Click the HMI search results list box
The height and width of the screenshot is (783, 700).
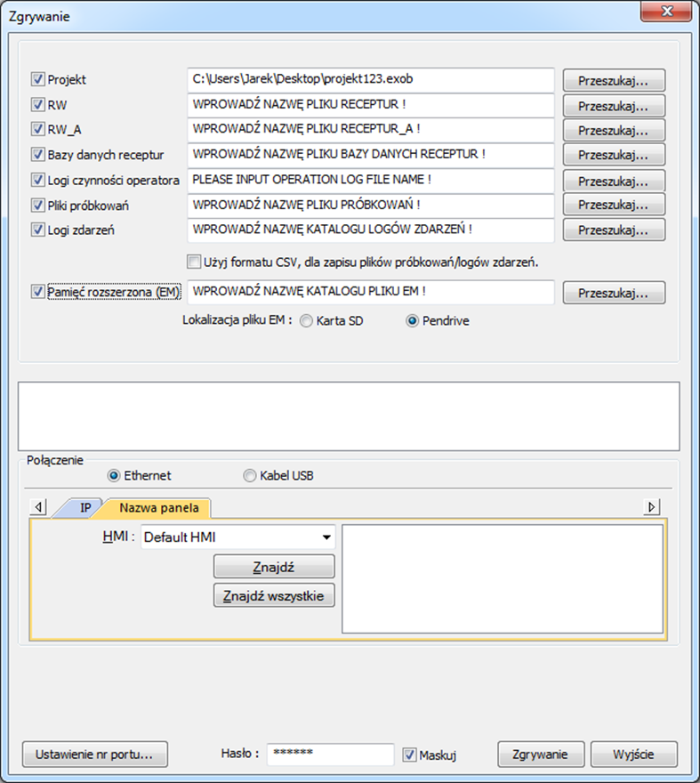503,579
